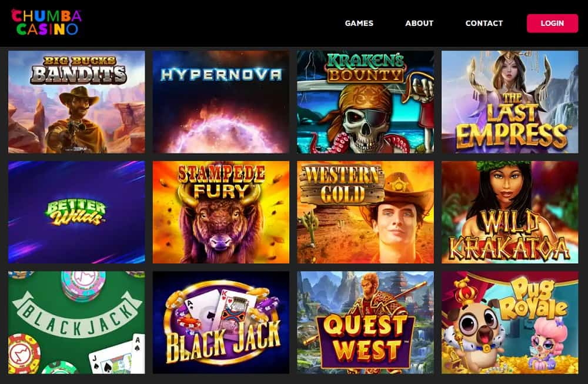This screenshot has width=588, height=384.
Task: Launch Quest West game
Action: coord(365,322)
